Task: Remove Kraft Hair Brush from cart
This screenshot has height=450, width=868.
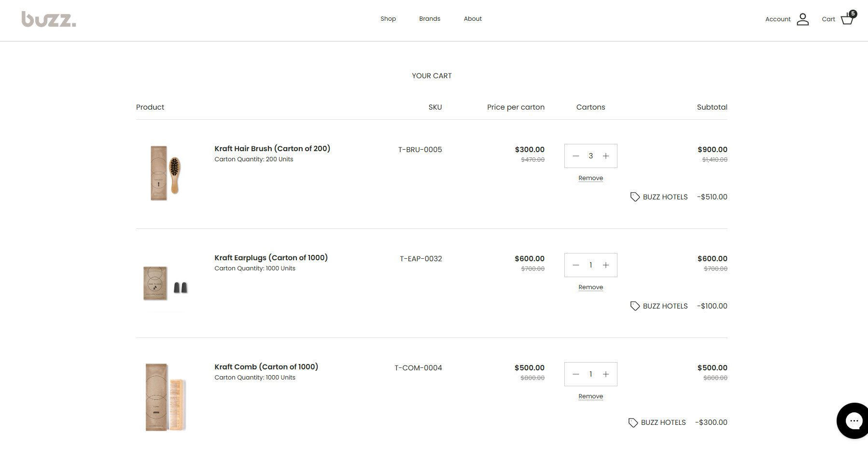Action: 590,178
